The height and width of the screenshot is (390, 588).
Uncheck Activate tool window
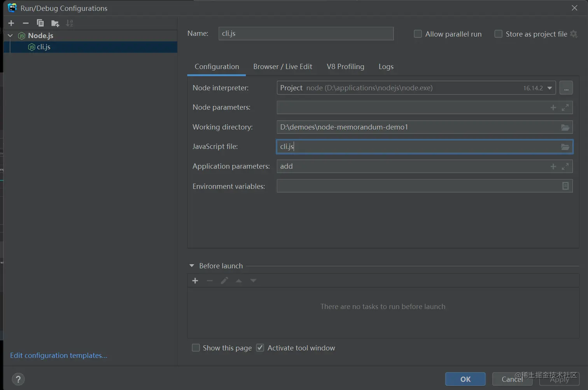tap(260, 348)
